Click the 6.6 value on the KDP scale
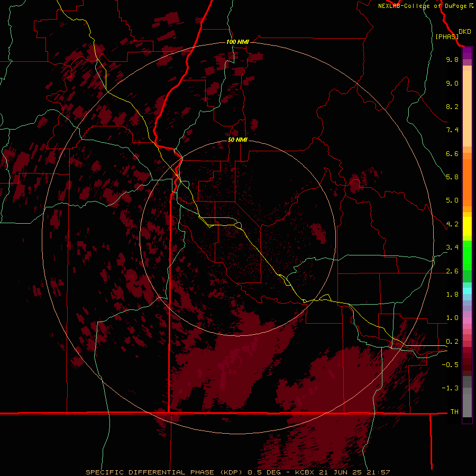This screenshot has height=476, width=476. [x=452, y=153]
